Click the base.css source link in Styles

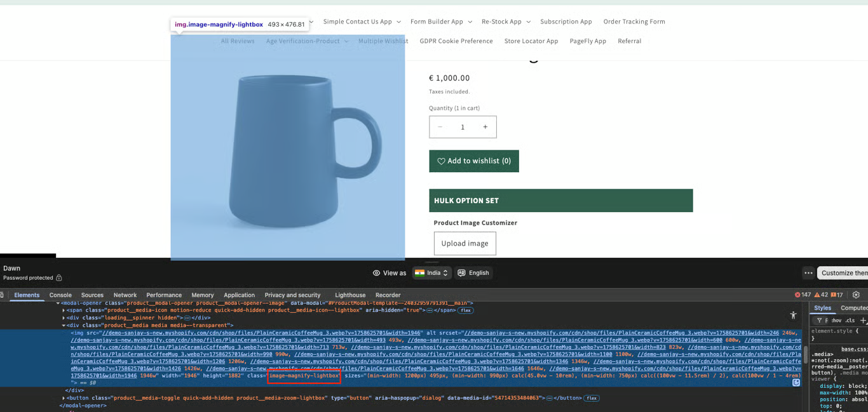click(x=854, y=349)
